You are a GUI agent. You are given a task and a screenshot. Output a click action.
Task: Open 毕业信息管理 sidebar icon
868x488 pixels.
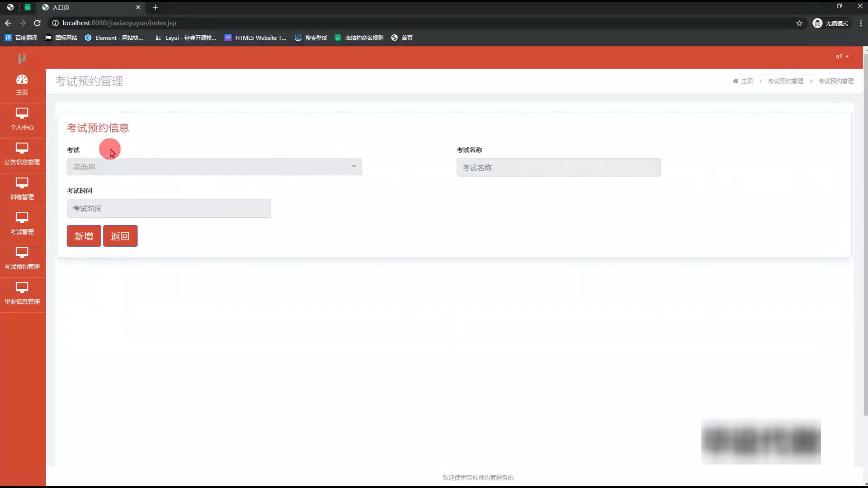[22, 287]
